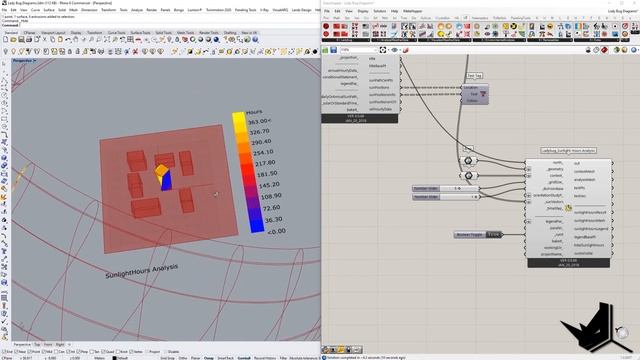
Task: Click the first Ladybug ribbon icon
Action: [x=326, y=26]
